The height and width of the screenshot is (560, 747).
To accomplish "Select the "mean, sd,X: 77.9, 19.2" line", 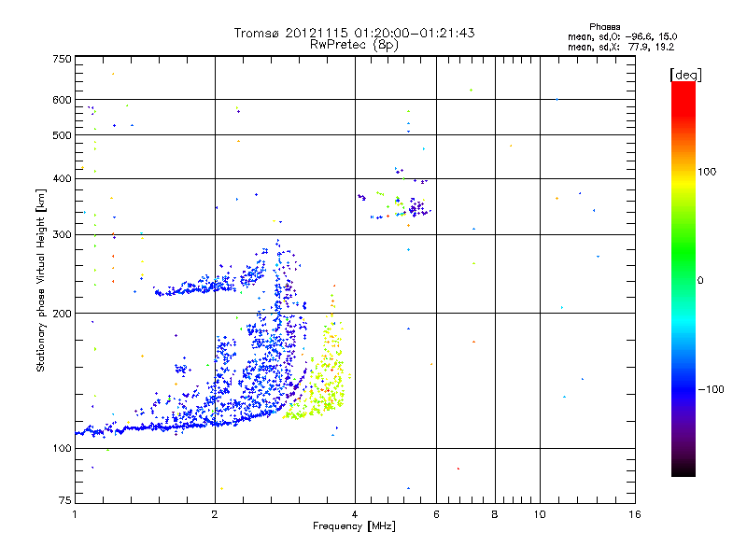I will tap(621, 47).
